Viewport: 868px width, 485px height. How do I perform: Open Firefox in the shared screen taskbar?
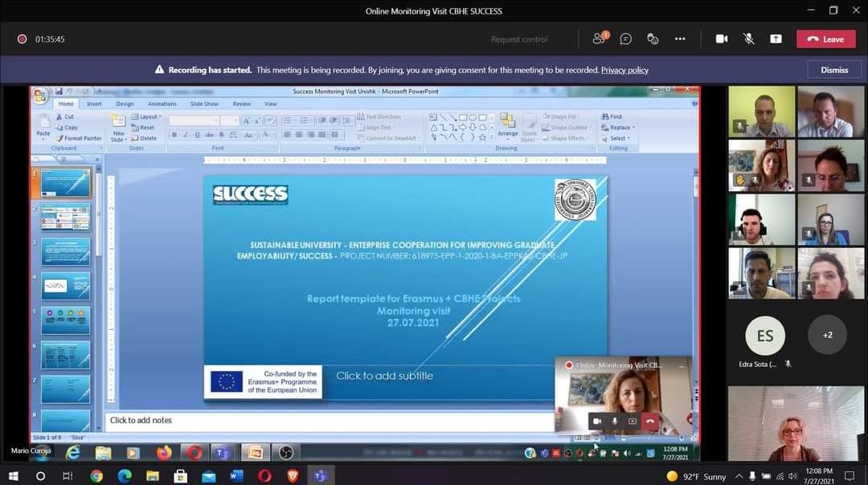[164, 453]
